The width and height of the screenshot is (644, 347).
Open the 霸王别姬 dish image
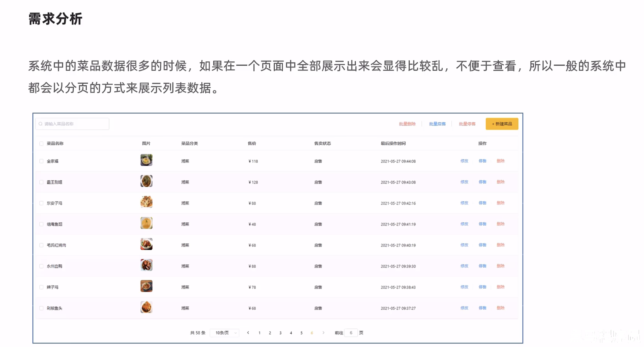[x=146, y=181]
